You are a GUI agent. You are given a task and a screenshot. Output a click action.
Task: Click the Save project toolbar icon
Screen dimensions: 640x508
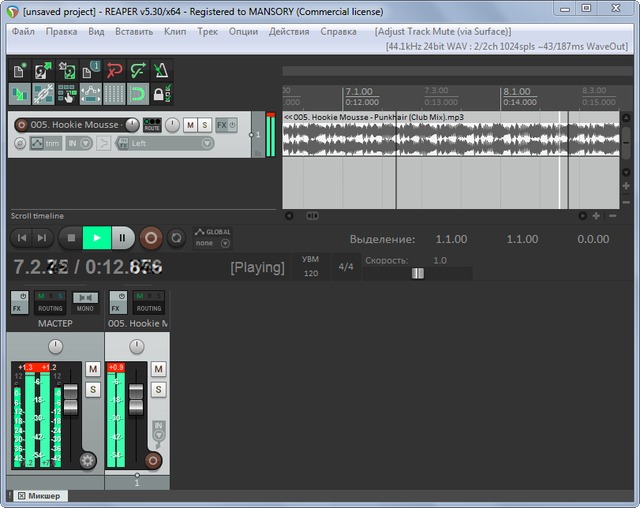67,71
